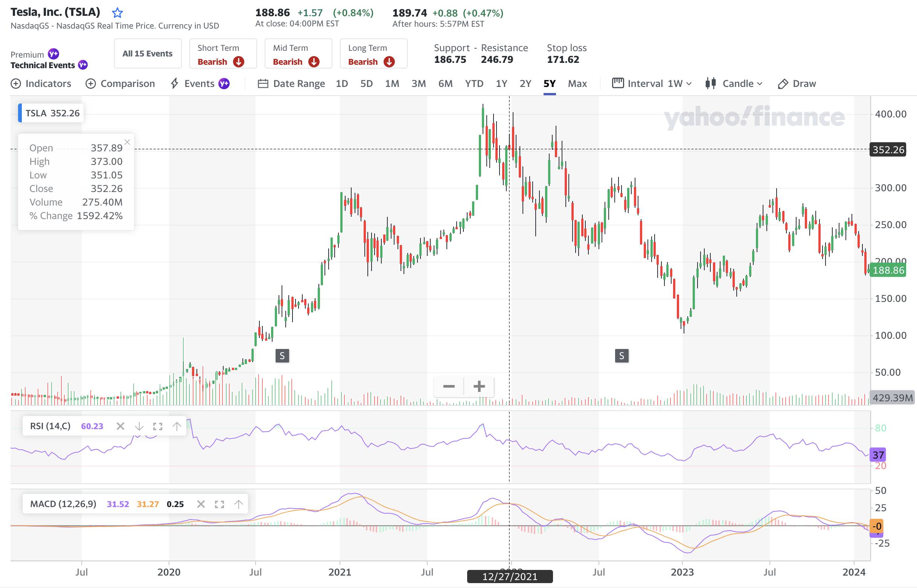Click the RSI (14,C) indicator label
The image size is (917, 588).
(x=50, y=426)
